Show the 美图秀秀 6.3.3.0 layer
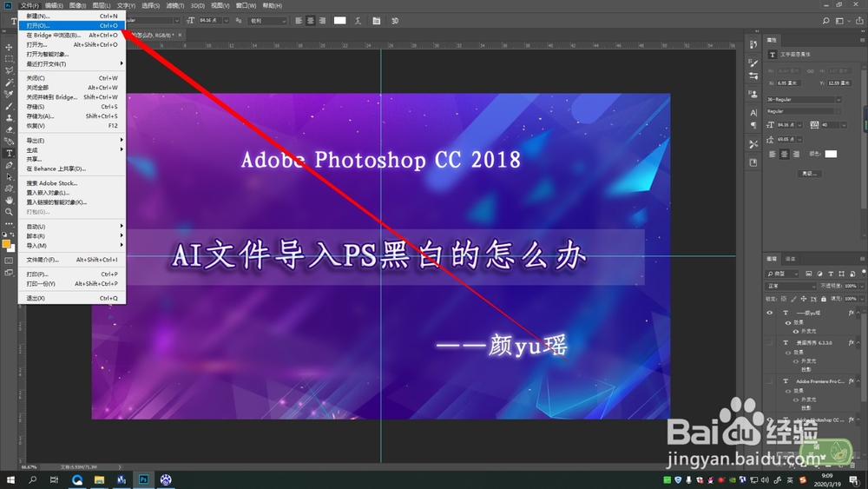 (x=769, y=342)
